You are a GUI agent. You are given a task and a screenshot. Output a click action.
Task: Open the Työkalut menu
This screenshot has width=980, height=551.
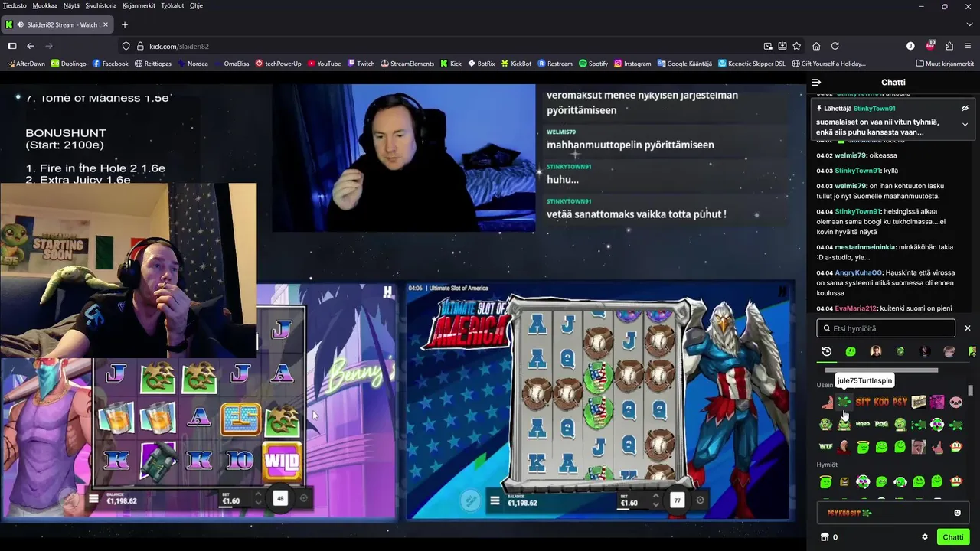click(x=172, y=5)
